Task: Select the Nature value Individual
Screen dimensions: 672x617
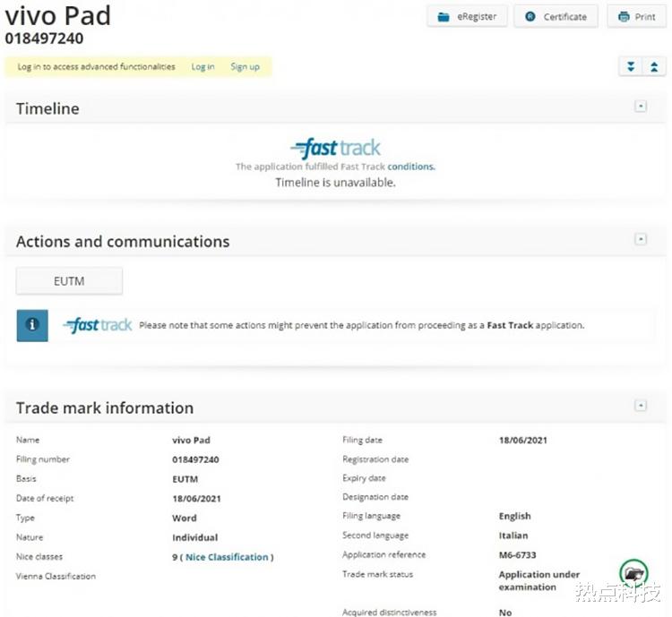Action: [x=195, y=537]
